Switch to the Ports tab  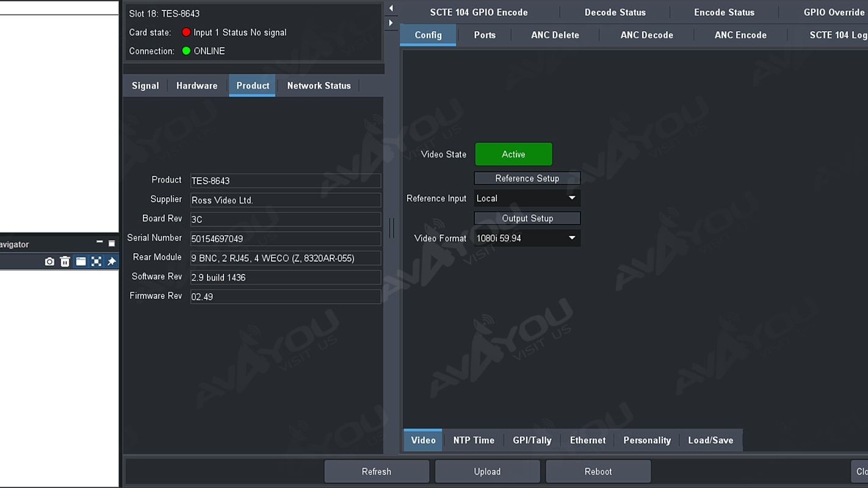point(485,35)
